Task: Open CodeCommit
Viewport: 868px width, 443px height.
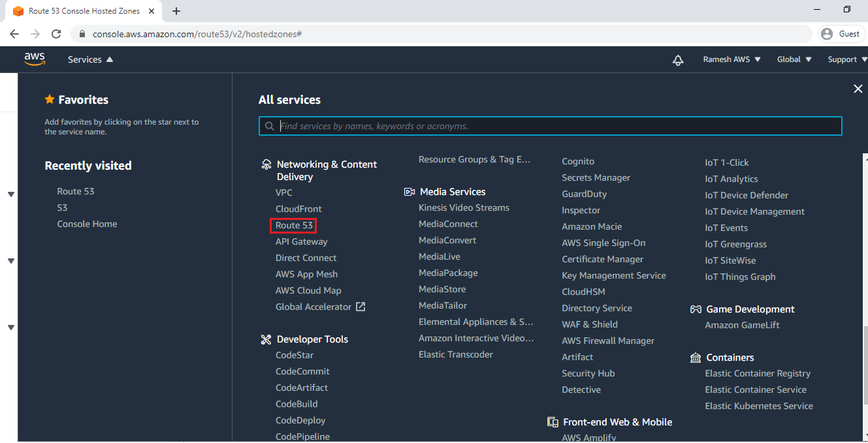Action: tap(302, 371)
